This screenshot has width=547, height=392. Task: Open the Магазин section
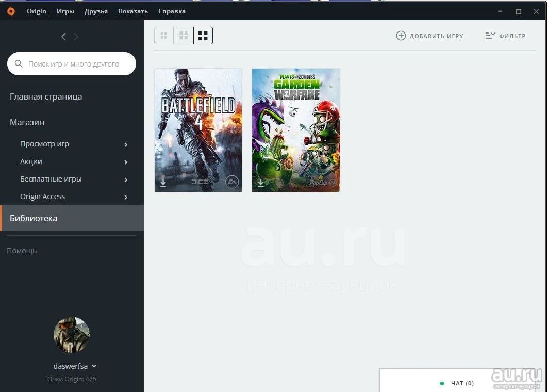click(27, 123)
